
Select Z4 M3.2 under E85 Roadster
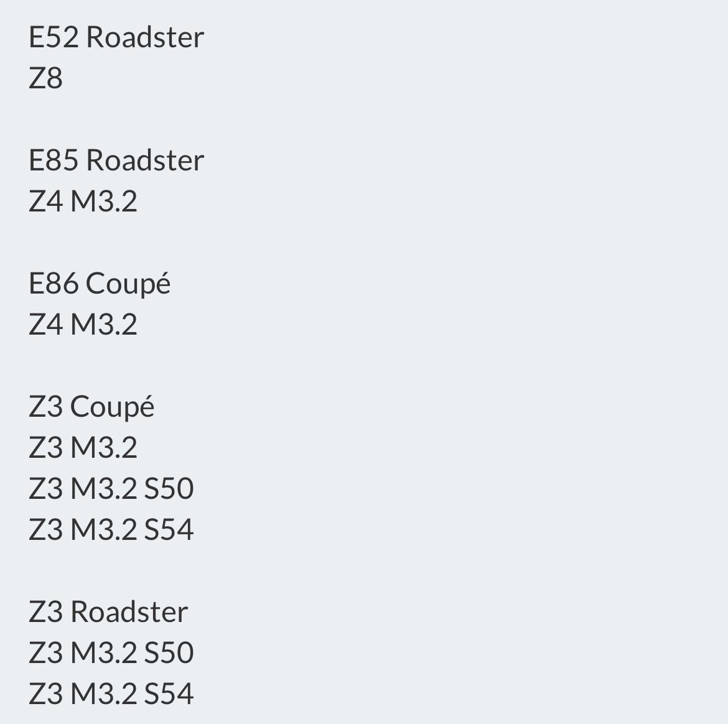pos(83,202)
